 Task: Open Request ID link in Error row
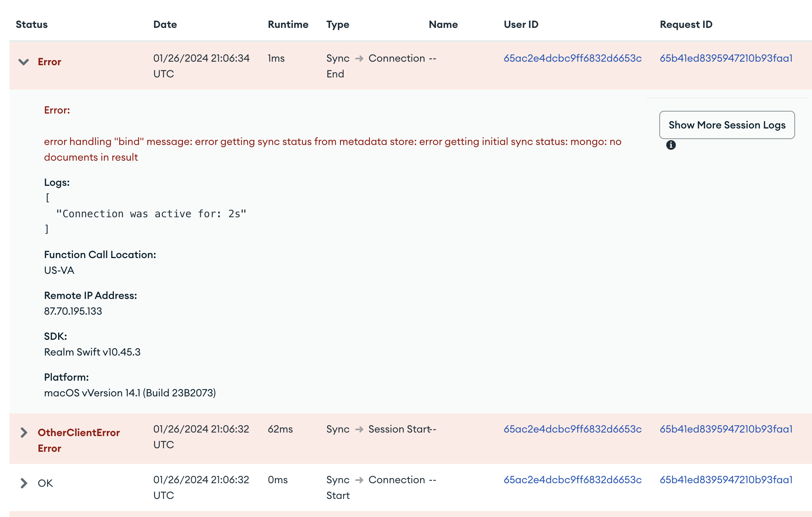[x=726, y=58]
